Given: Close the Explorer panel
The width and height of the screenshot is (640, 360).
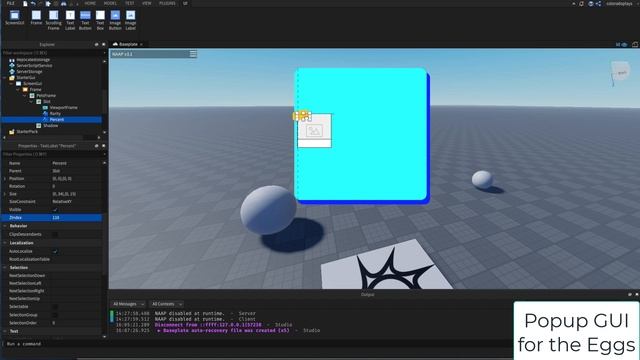Looking at the screenshot, I should pyautogui.click(x=104, y=44).
